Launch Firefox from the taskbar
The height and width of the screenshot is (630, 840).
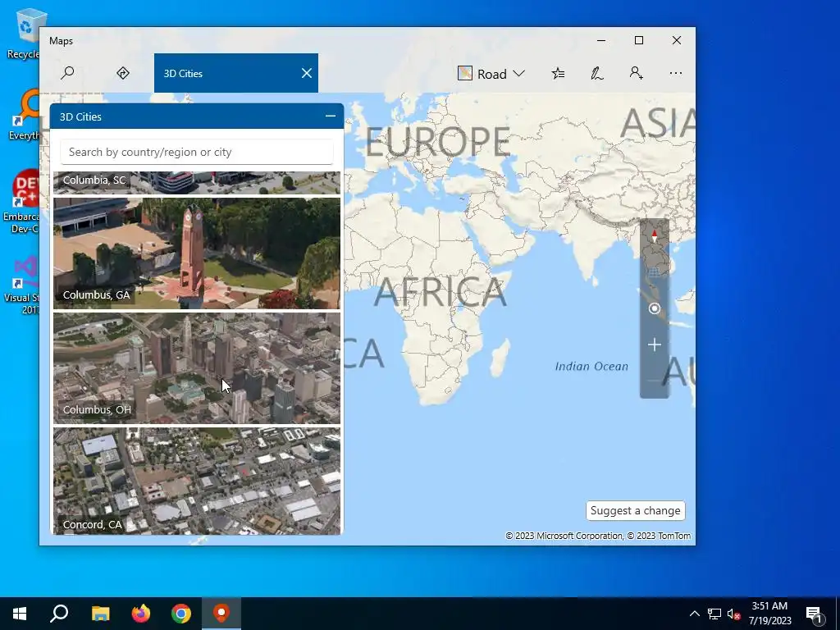[x=141, y=614]
